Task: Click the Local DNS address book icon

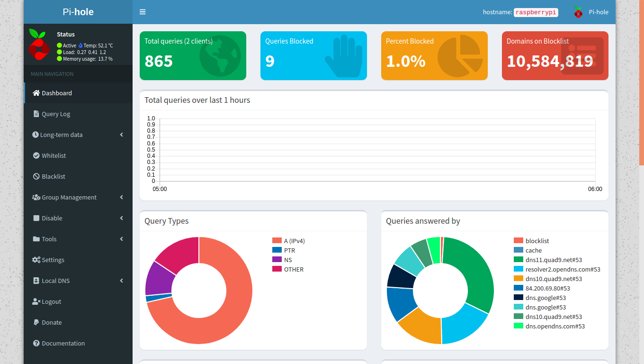Action: pos(36,281)
